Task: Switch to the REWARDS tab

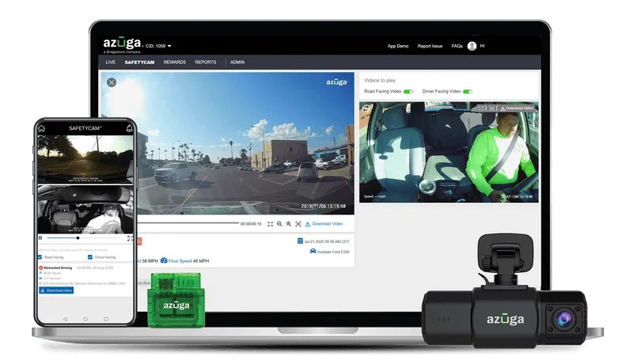Action: click(175, 62)
